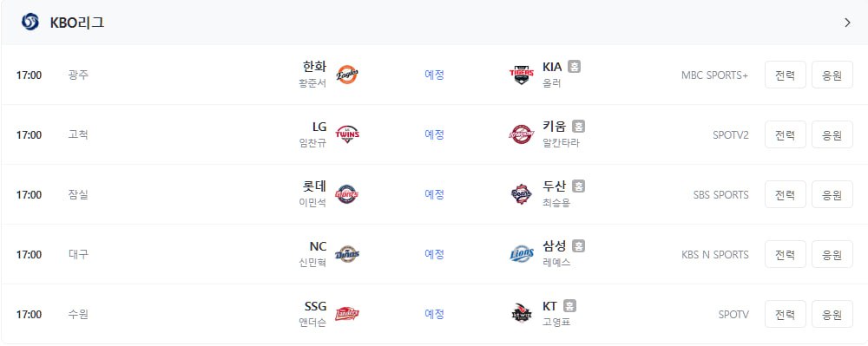Open 응원 for the SSG vs KT game

point(832,314)
